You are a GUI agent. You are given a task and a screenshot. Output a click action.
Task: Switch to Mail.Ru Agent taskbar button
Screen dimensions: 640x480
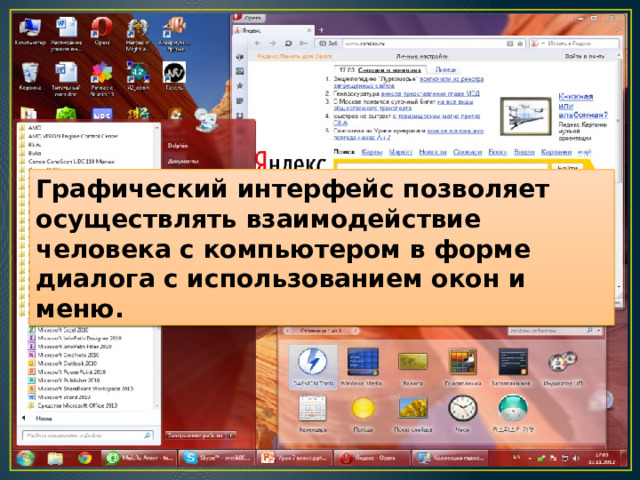139,458
